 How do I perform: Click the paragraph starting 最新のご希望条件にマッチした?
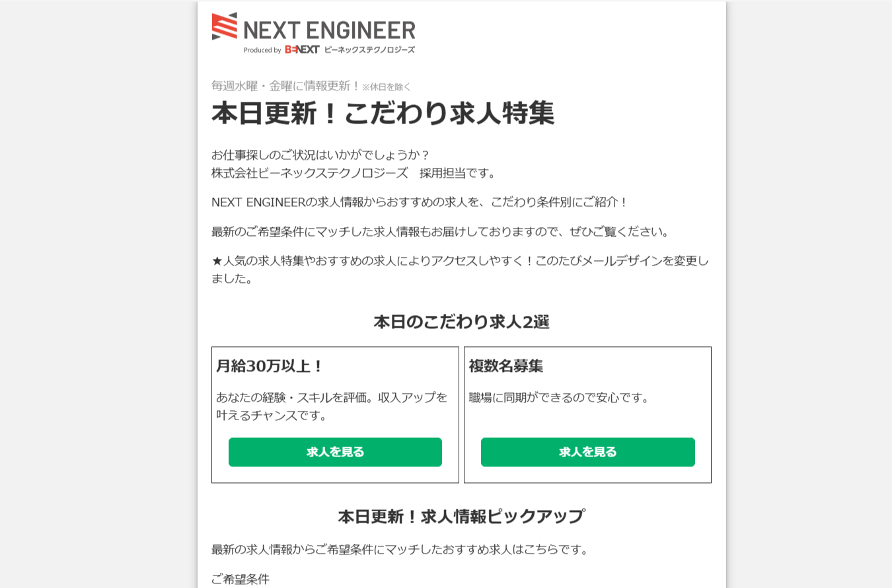(441, 231)
